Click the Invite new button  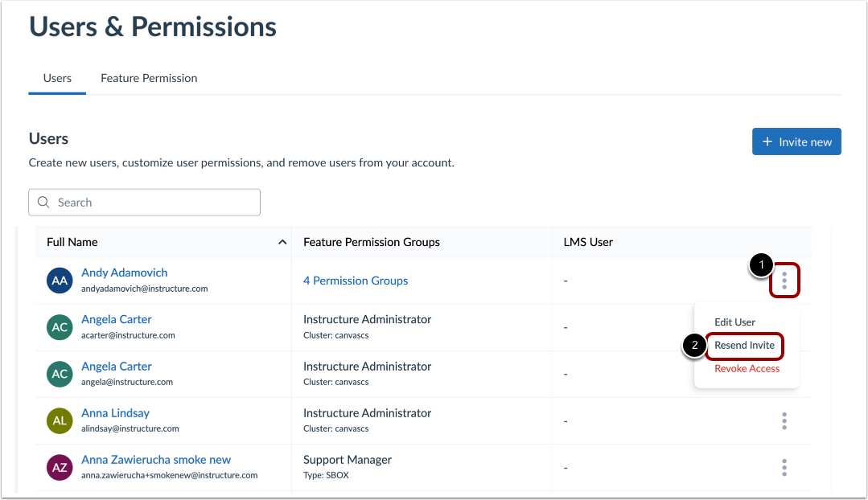coord(796,141)
